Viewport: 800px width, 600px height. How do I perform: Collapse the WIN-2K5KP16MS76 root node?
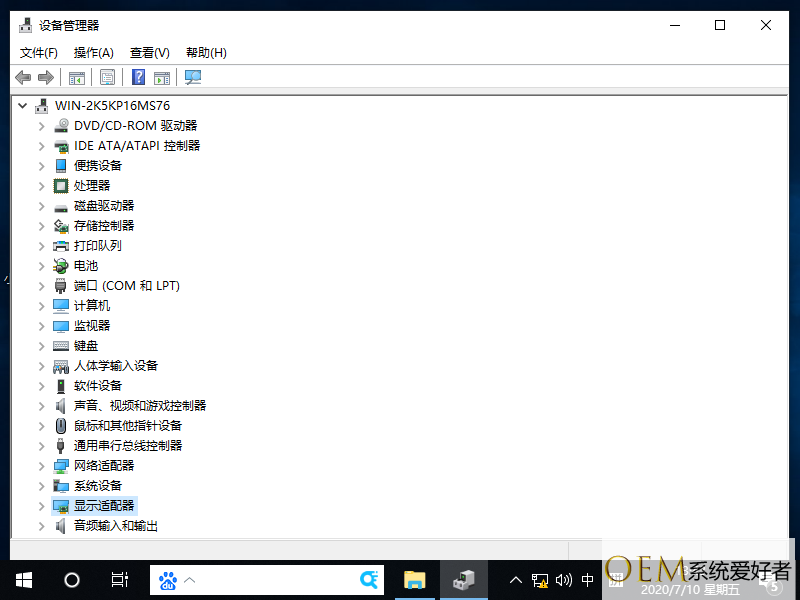pyautogui.click(x=22, y=105)
